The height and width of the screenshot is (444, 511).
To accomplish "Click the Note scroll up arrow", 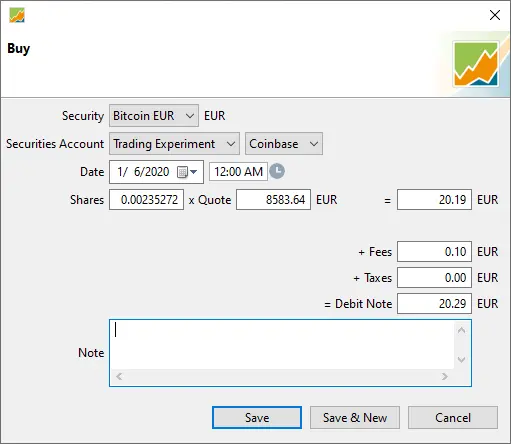I will click(462, 330).
